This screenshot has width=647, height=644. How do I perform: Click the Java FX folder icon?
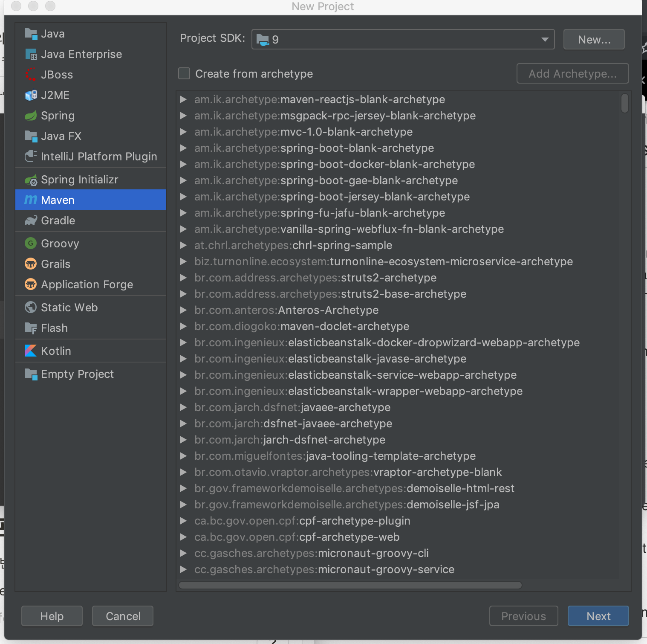(x=31, y=136)
